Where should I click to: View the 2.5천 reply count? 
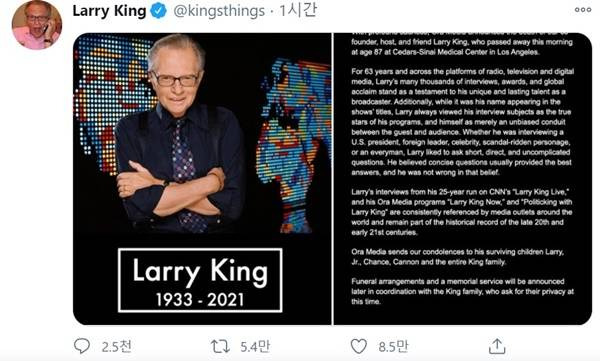[x=116, y=346]
